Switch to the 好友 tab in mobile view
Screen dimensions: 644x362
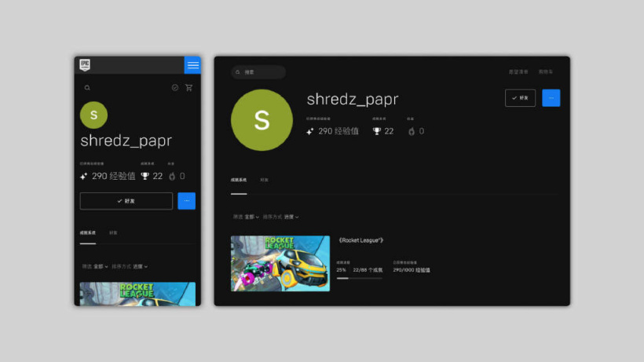coord(113,233)
